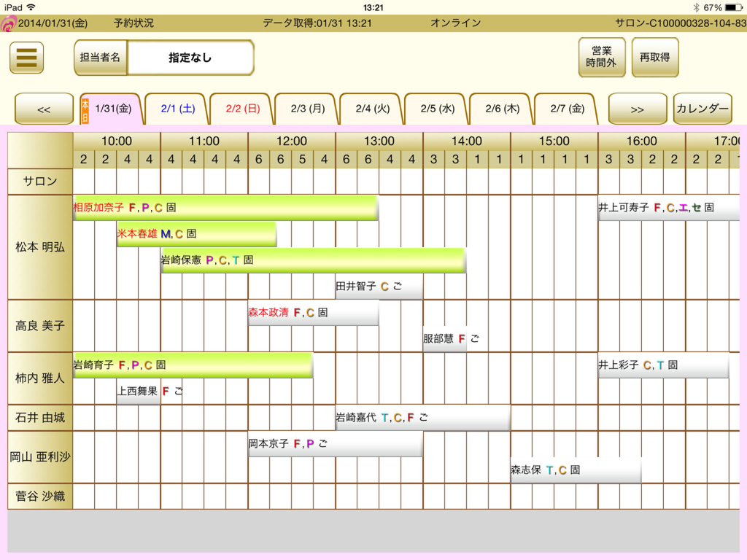The image size is (747, 560).
Task: Switch to the 2/2 (日) tab
Action: (242, 109)
